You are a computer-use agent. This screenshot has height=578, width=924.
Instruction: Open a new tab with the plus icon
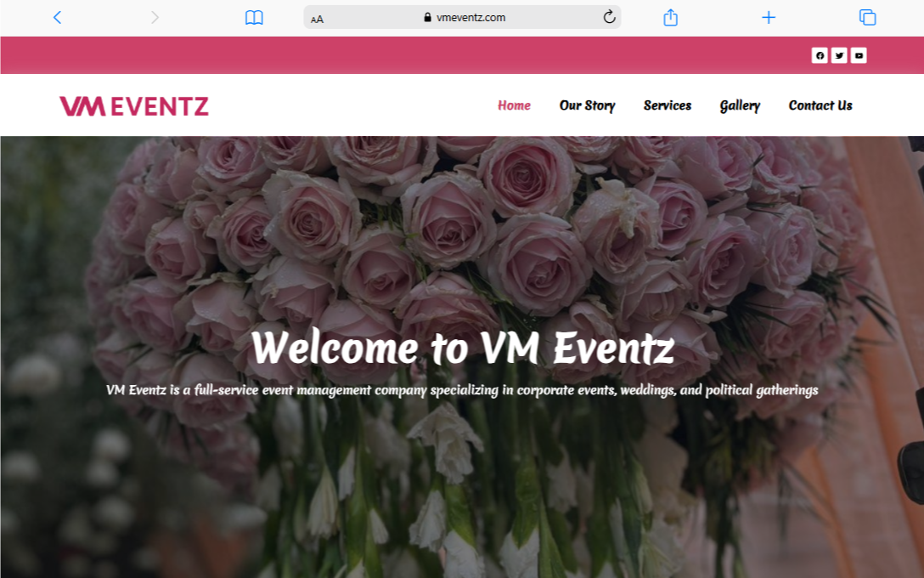click(769, 18)
